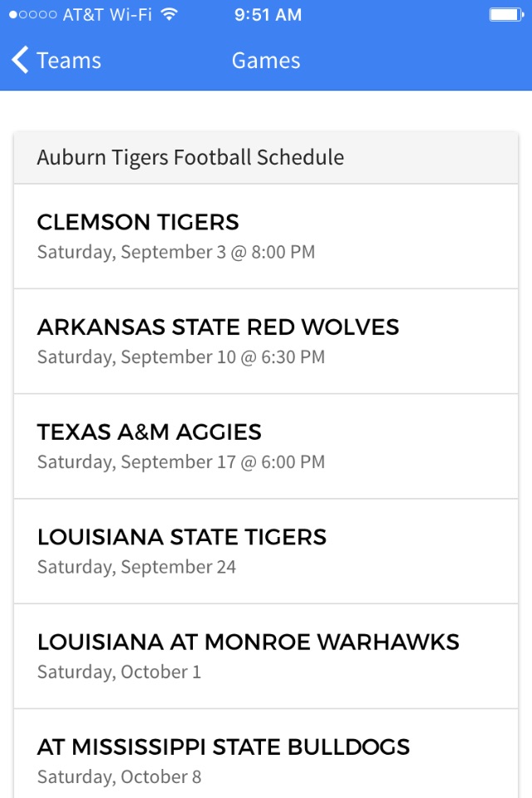This screenshot has height=798, width=532.
Task: Tap the signal strength dots
Action: 33,15
